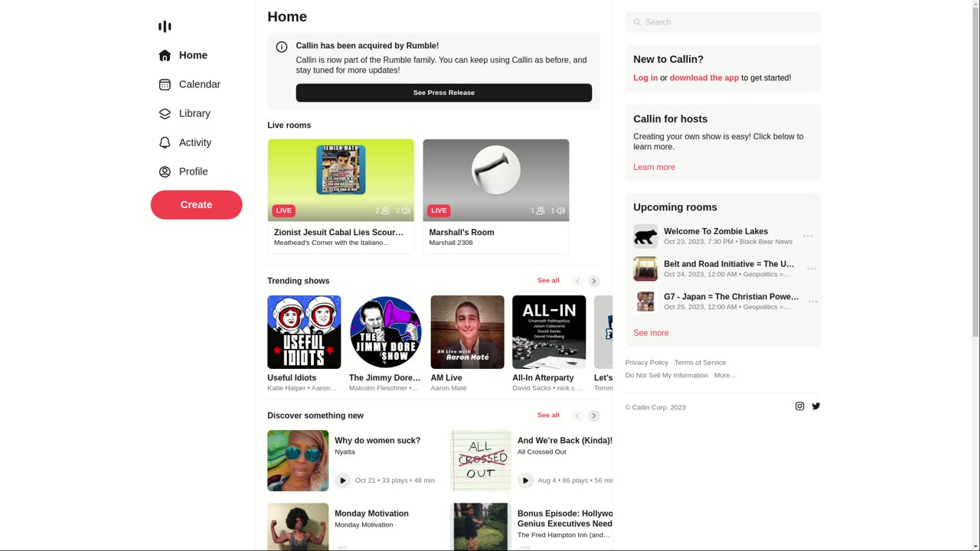Open Callin's Instagram icon
Screen dimensions: 980x551
tap(799, 406)
